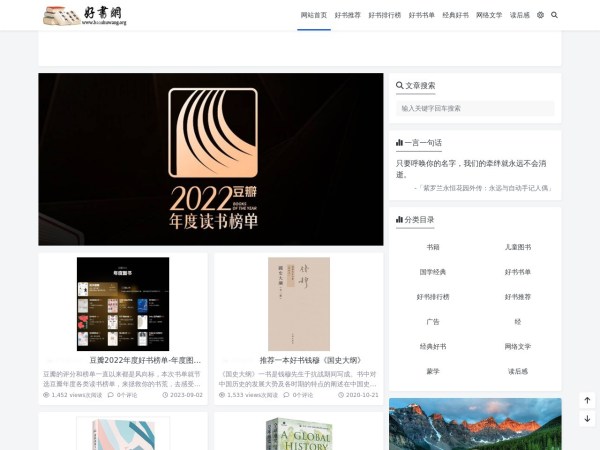
Task: Click the 好書網 site logo
Action: point(85,15)
